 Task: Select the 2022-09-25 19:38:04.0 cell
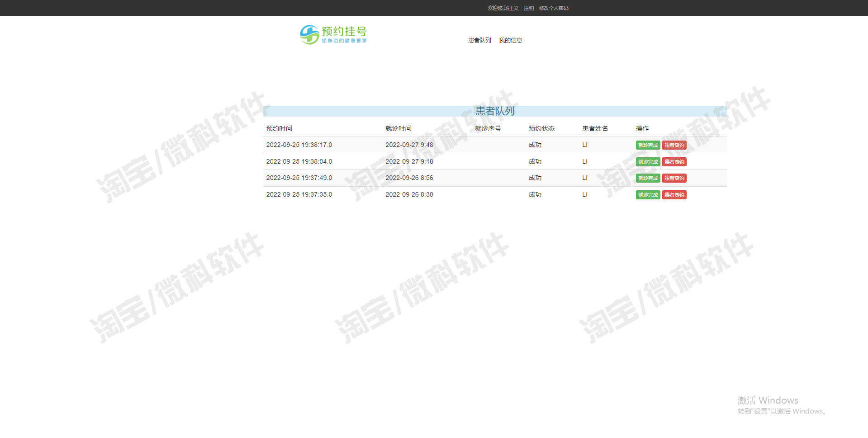click(299, 161)
